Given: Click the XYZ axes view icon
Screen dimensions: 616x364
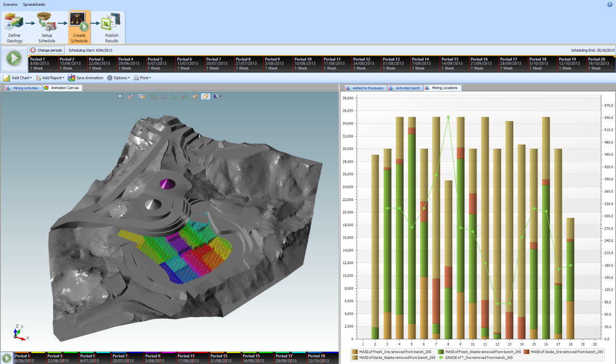Looking at the screenshot, I should [x=185, y=96].
